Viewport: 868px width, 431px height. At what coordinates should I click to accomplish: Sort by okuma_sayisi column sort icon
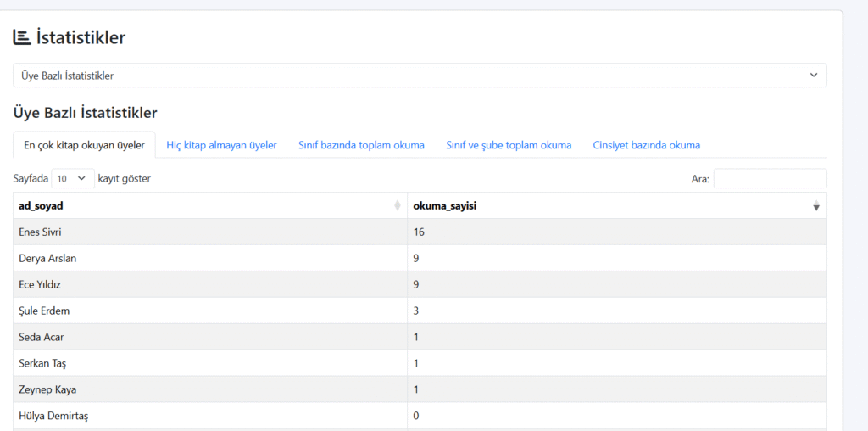(x=816, y=206)
